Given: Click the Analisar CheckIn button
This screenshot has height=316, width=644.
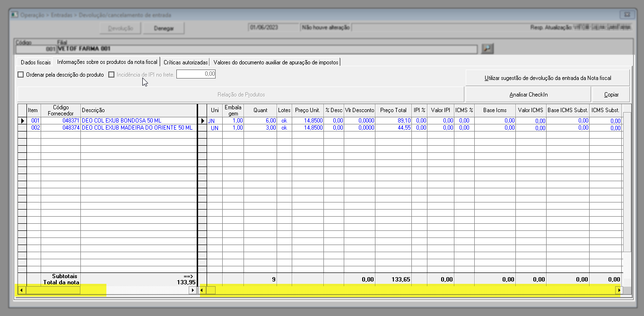Looking at the screenshot, I should click(x=528, y=95).
